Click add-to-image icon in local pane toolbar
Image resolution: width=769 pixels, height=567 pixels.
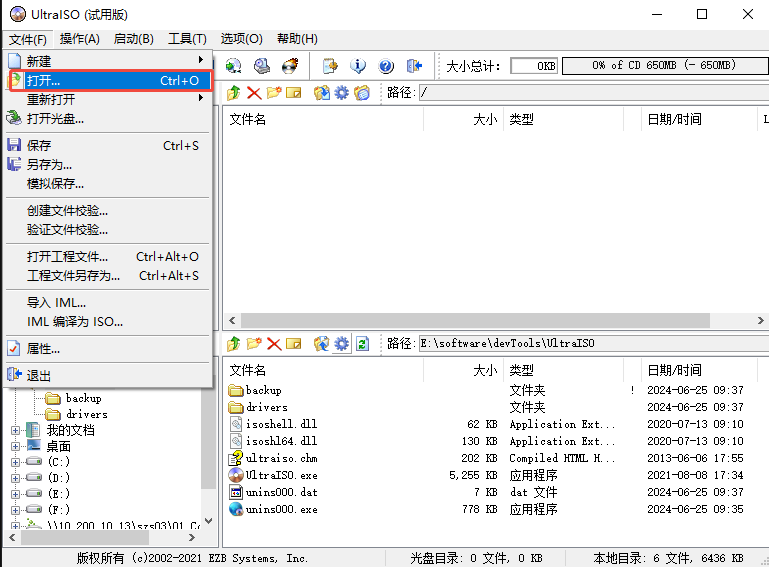[x=322, y=344]
